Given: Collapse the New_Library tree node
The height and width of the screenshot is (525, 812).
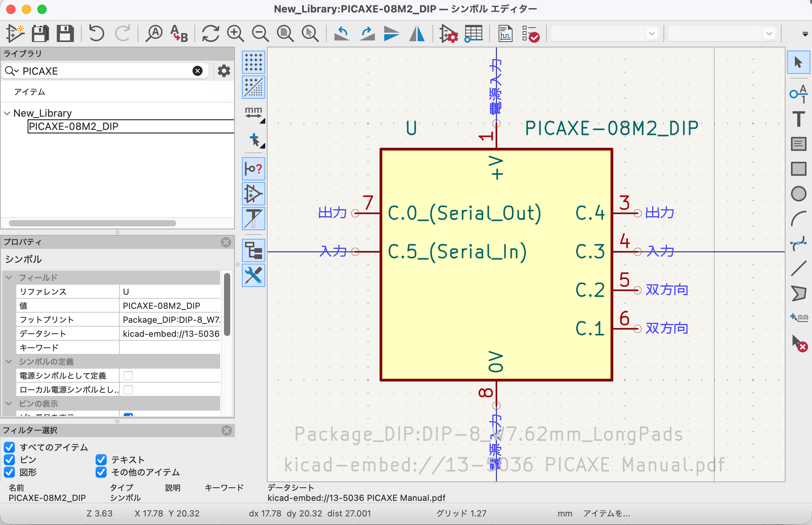Looking at the screenshot, I should tap(7, 113).
